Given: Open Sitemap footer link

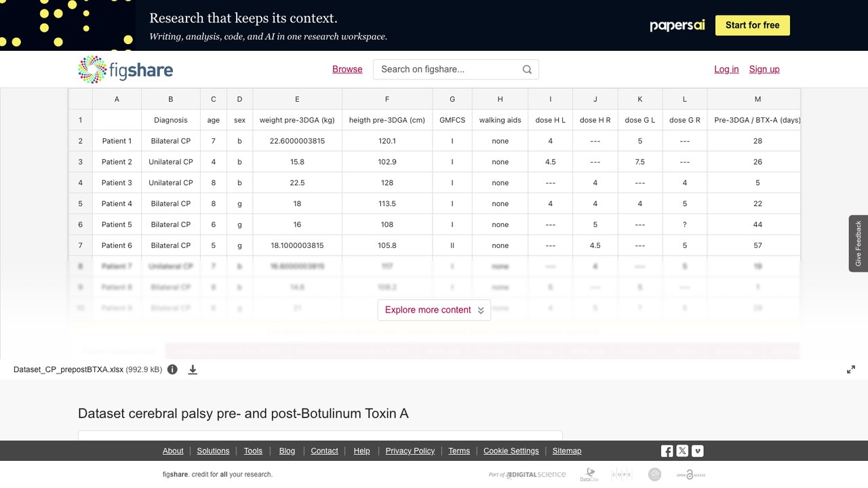Looking at the screenshot, I should (567, 451).
